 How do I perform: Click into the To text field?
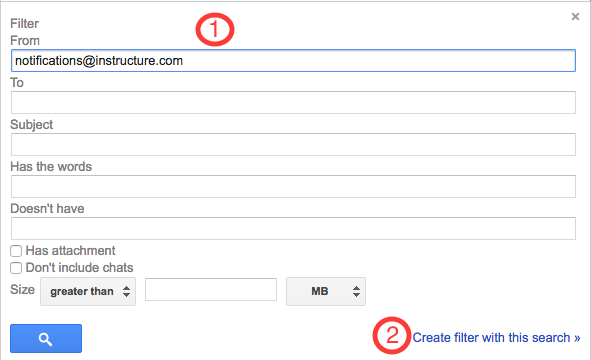point(293,103)
